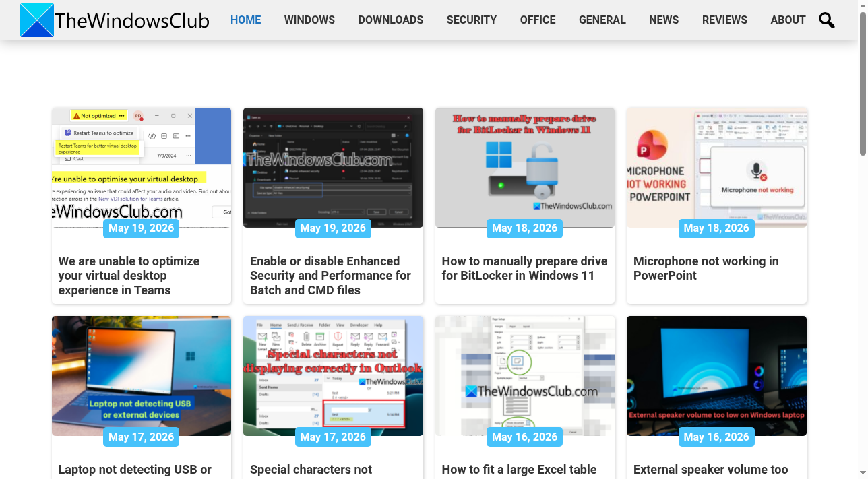Open the ABOUT menu

[788, 20]
